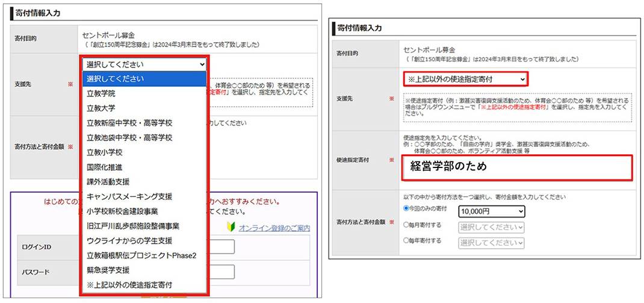This screenshot has height=303, width=644.
Task: Click the ログインID input field
Action: [221, 248]
